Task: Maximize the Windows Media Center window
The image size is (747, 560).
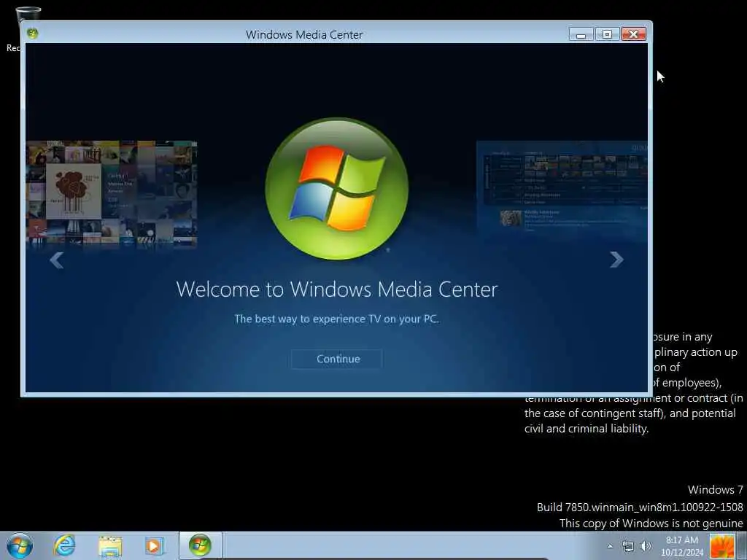Action: click(607, 34)
